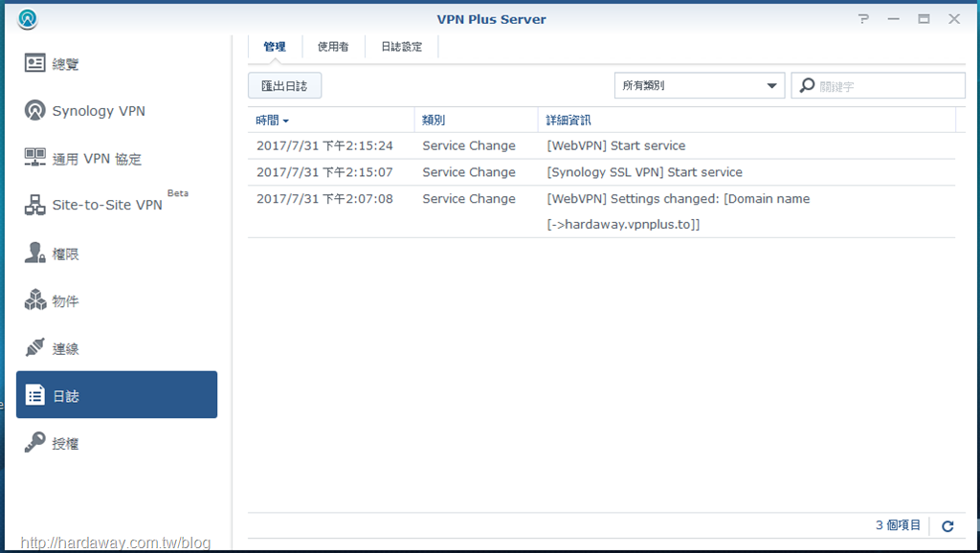980x553 pixels.
Task: Select the 2:07:08 log row timestamp
Action: point(324,199)
